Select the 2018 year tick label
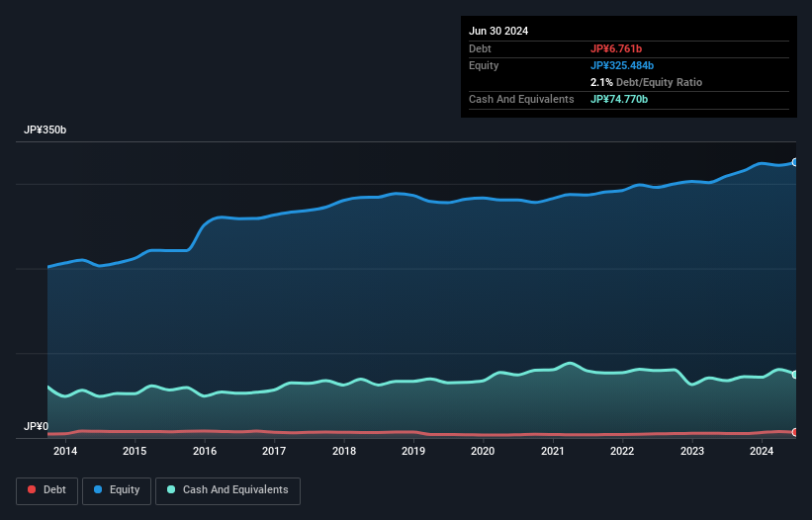Screen dimensions: 812x520 pos(344,452)
